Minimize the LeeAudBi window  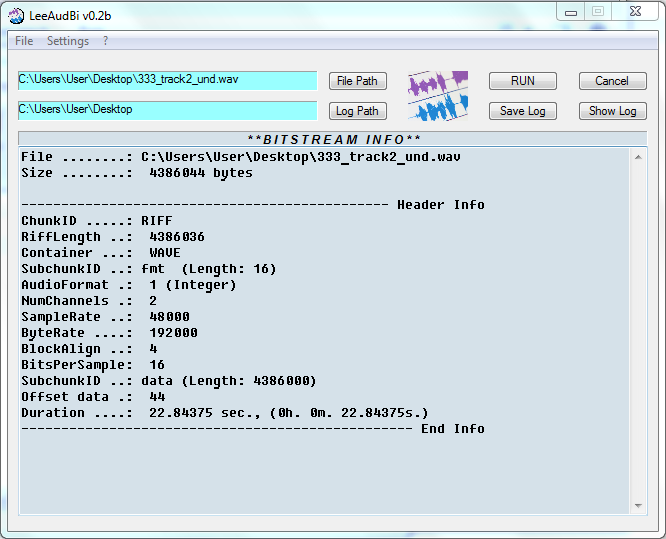[x=570, y=12]
